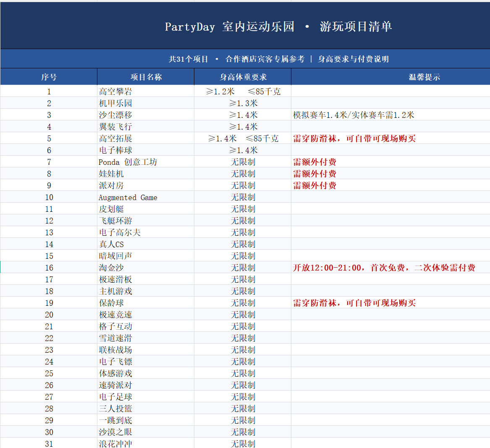The height and width of the screenshot is (448, 490).
Task: Select the red anti-slip socks note for 保龄球
Action: [x=354, y=303]
